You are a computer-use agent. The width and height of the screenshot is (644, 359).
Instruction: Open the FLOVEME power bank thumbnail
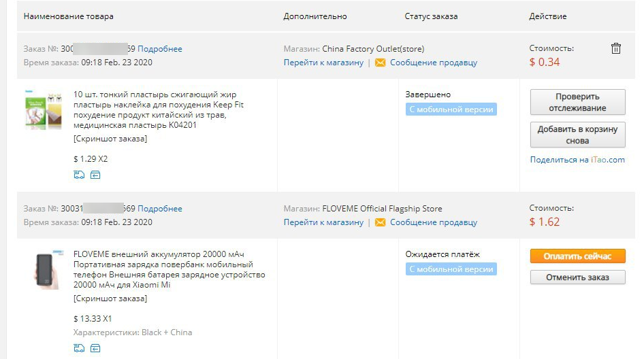click(x=46, y=269)
